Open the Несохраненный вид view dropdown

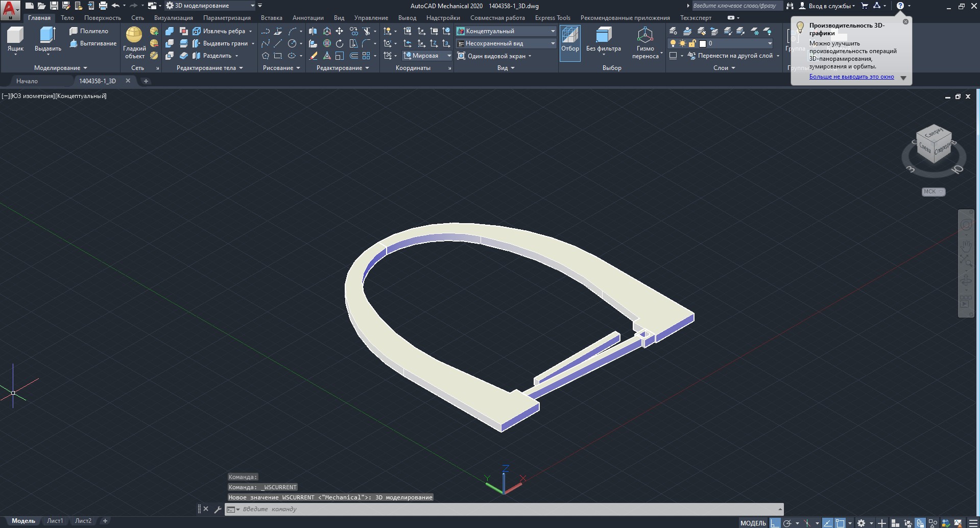tap(506, 43)
